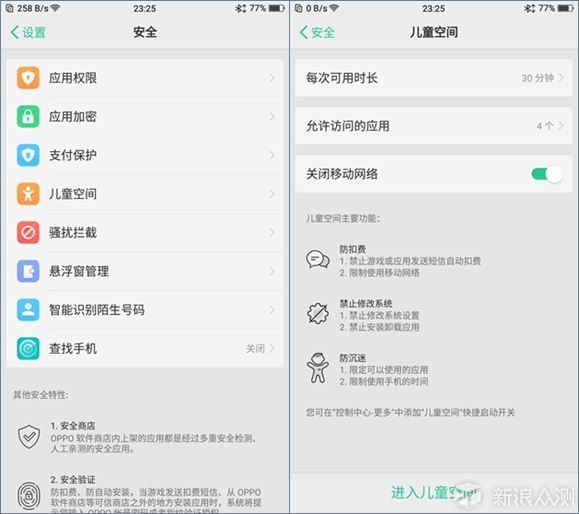Tap battery icon in right status bar
The height and width of the screenshot is (514, 579).
tap(566, 8)
